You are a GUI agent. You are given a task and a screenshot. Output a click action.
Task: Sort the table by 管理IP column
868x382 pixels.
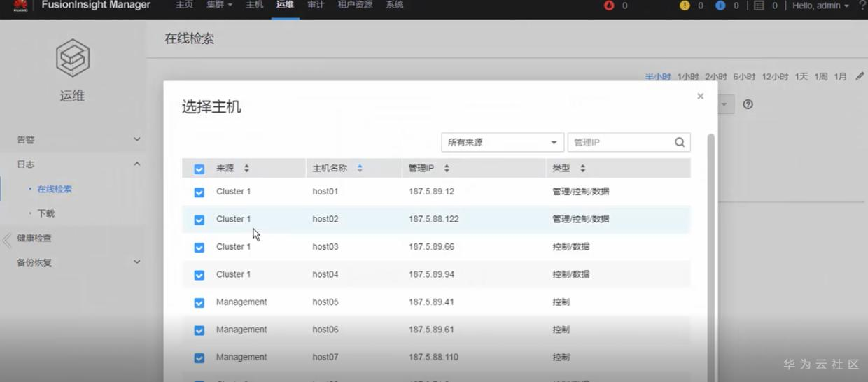[447, 169]
